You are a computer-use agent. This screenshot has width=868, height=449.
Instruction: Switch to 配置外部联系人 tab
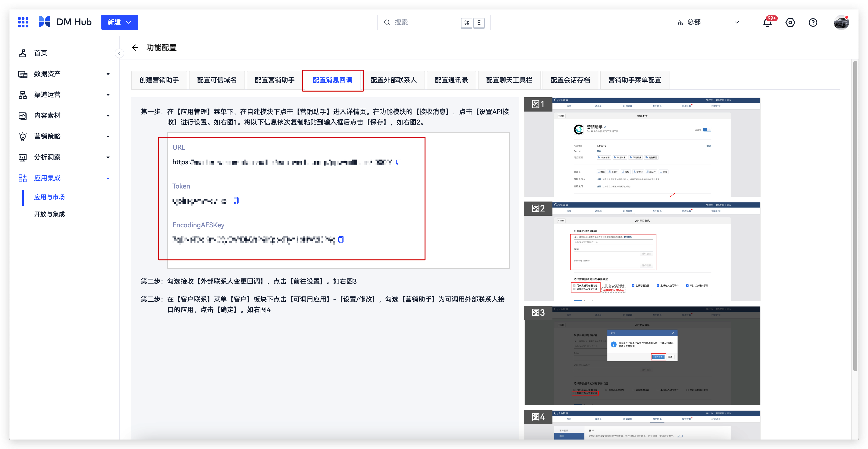coord(393,80)
